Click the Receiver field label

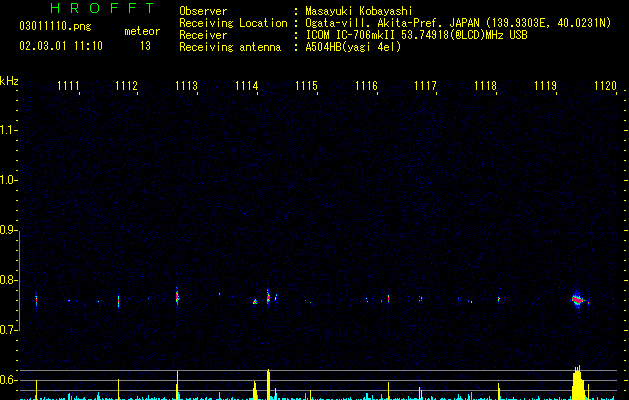(203, 35)
